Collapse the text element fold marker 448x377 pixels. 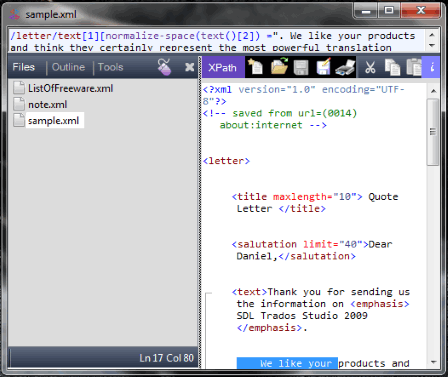tap(209, 294)
